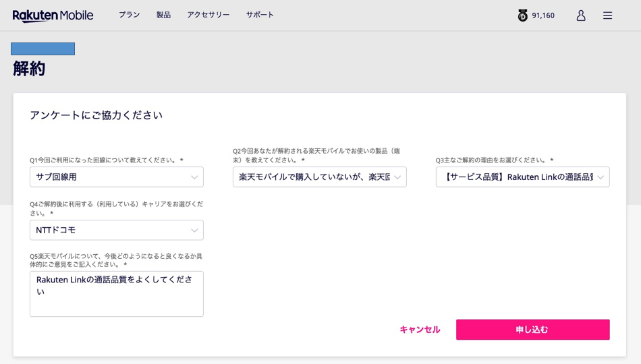Click the Q5 opinion text area

click(117, 294)
